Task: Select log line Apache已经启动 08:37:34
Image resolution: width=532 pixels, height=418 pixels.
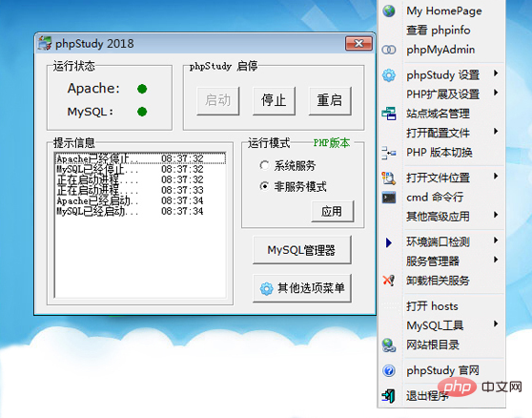Action: pyautogui.click(x=140, y=200)
